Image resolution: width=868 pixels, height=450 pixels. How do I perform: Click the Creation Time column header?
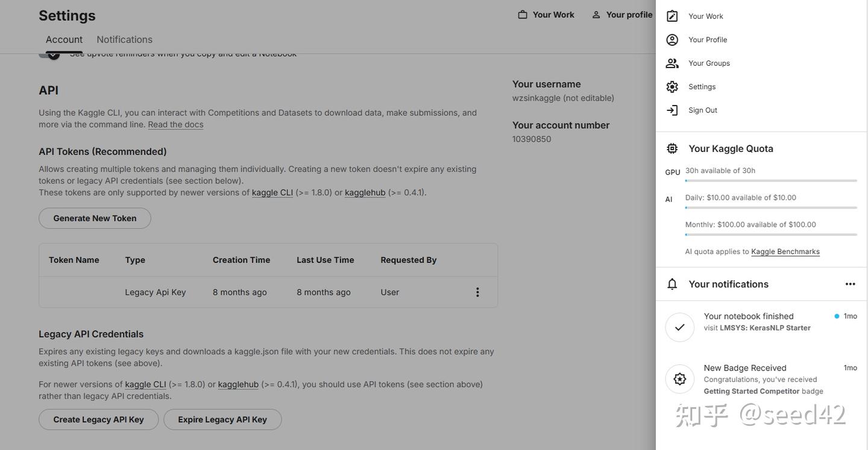(241, 260)
